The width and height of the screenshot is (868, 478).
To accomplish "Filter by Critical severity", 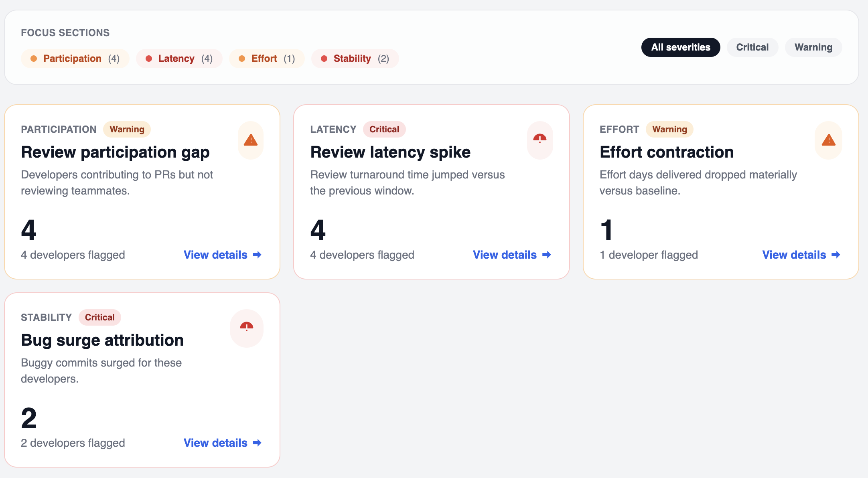I will point(752,47).
